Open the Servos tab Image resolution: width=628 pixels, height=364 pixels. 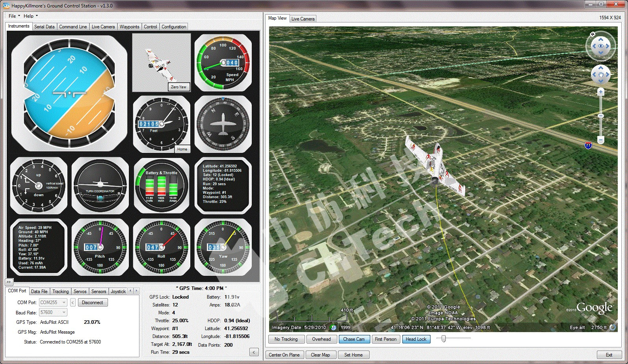(80, 292)
